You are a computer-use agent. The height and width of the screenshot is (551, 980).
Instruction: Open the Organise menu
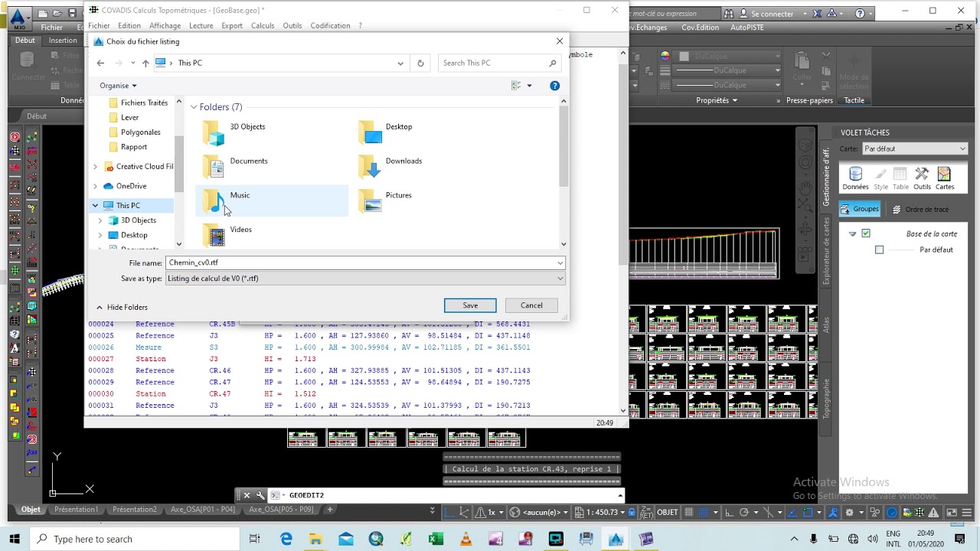point(118,86)
